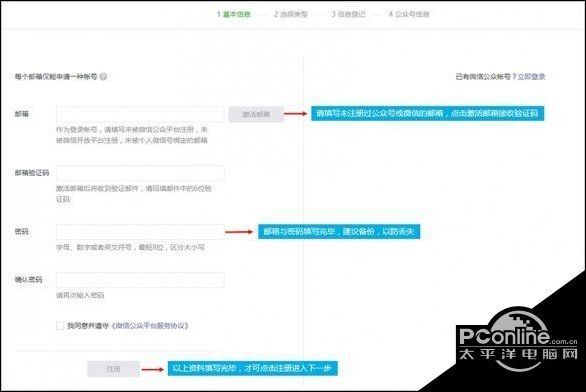This screenshot has height=392, width=586.
Task: Click the password hint 字母、数字或者英文符号
Action: pos(94,247)
